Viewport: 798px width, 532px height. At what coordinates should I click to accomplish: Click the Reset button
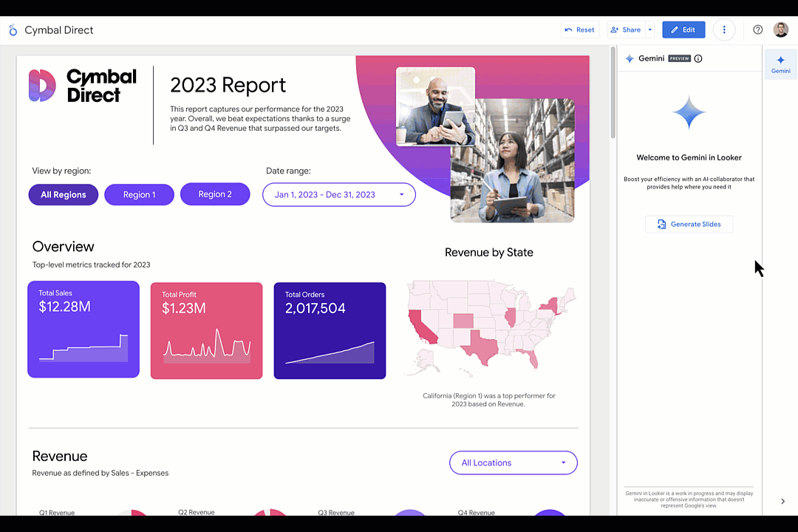(x=580, y=30)
